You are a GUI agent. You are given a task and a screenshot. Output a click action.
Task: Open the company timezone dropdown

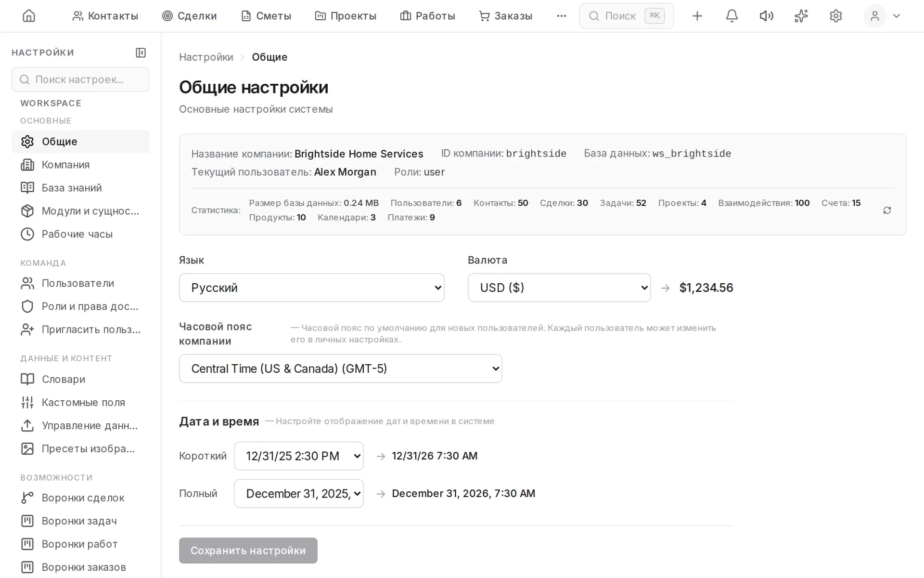coord(340,368)
